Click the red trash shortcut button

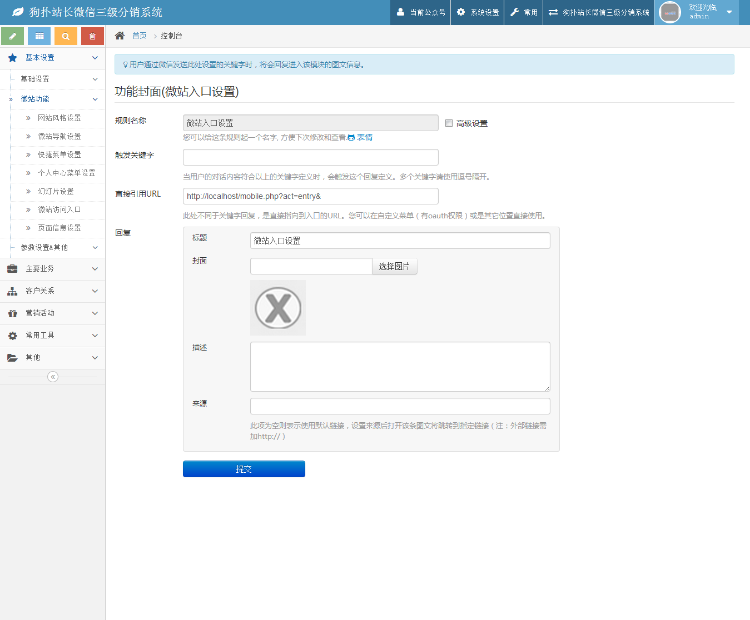pos(92,36)
